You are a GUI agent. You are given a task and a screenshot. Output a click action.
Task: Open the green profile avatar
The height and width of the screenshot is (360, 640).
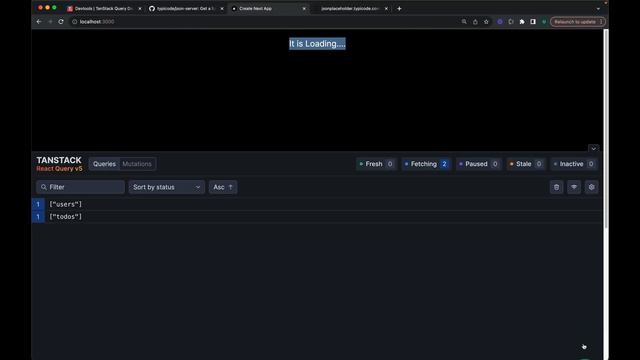[x=544, y=22]
